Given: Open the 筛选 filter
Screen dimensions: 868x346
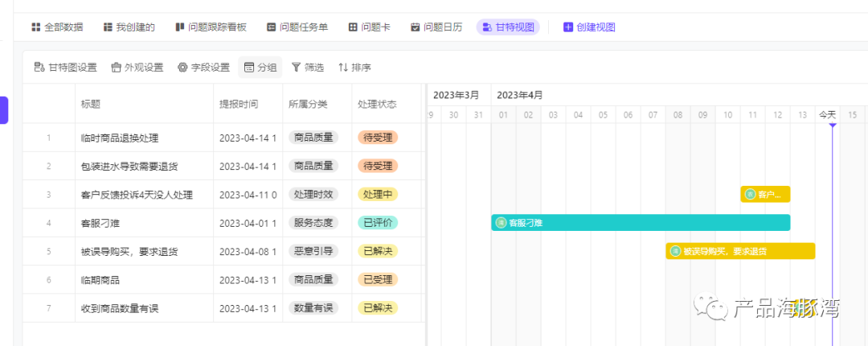Looking at the screenshot, I should coord(308,68).
